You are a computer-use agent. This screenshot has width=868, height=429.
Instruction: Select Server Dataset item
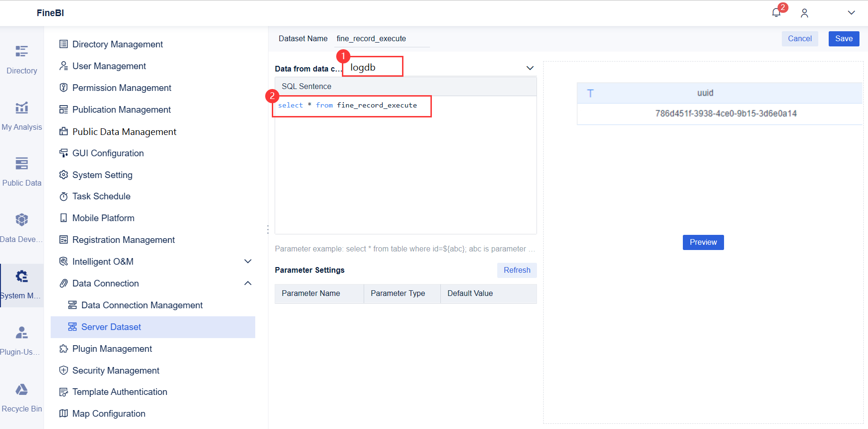coord(153,327)
